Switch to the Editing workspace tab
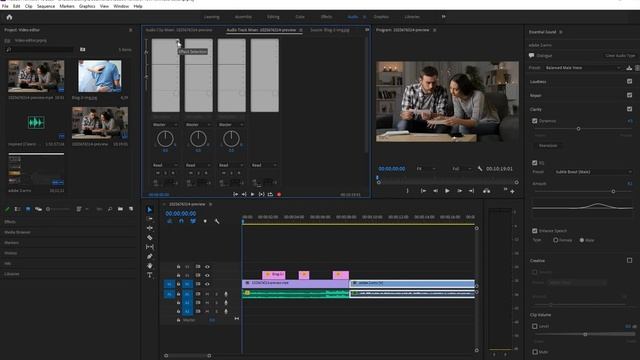This screenshot has width=640, height=360. (273, 17)
